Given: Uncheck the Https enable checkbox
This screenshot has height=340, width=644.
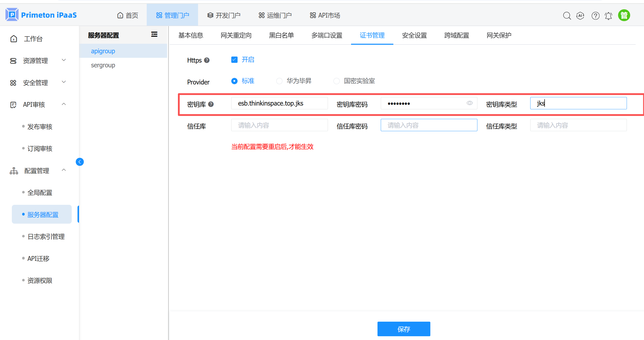Looking at the screenshot, I should point(234,60).
